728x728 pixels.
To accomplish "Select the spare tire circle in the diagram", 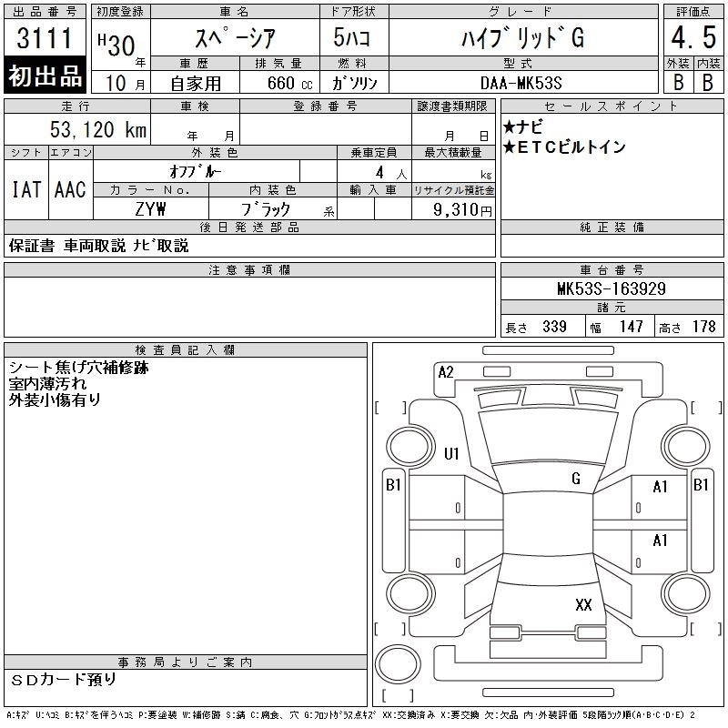I will [x=398, y=664].
